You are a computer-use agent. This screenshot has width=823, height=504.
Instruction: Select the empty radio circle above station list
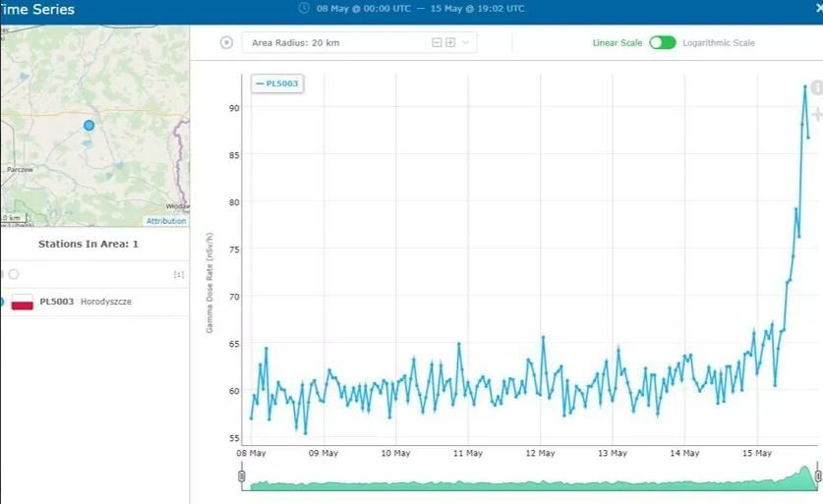[14, 274]
